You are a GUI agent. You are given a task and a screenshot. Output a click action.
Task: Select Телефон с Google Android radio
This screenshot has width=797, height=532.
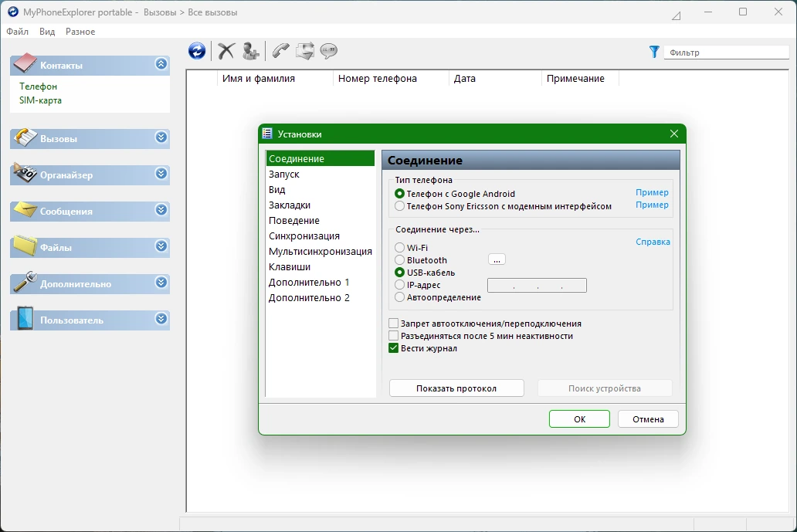tap(399, 194)
